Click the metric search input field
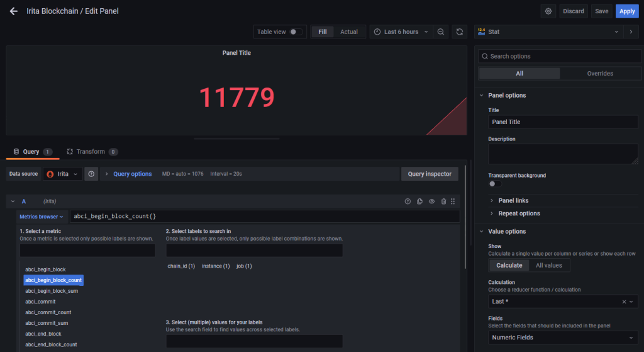Viewport: 644px width, 352px height. [x=87, y=251]
